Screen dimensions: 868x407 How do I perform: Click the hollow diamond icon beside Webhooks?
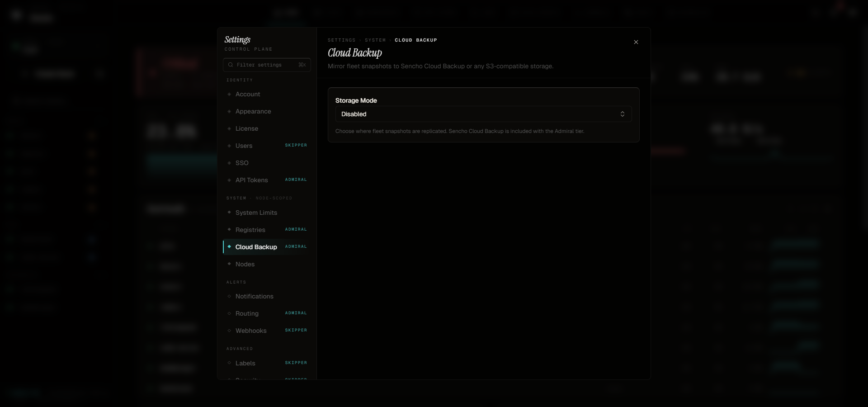tap(229, 331)
